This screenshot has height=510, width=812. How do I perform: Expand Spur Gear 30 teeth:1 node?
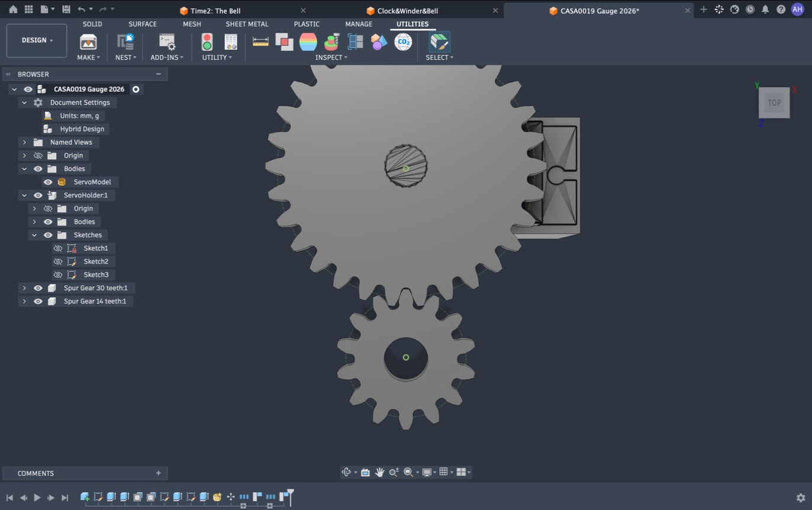(24, 288)
